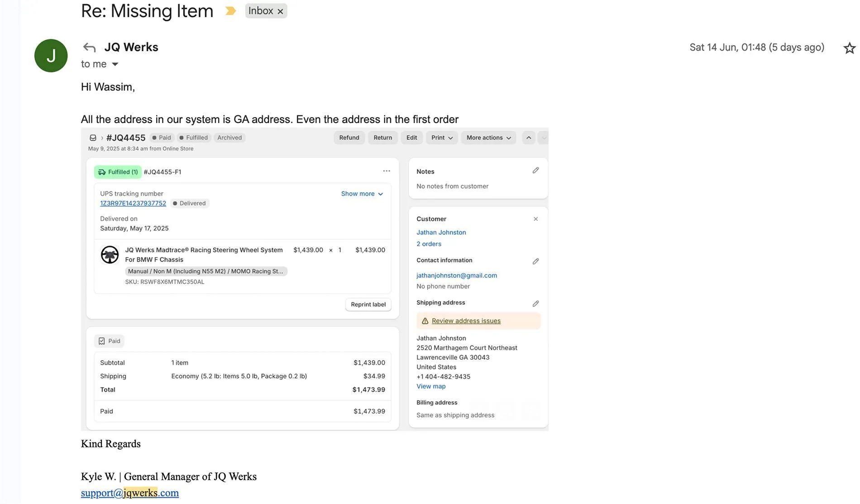Open the View map link

click(431, 386)
